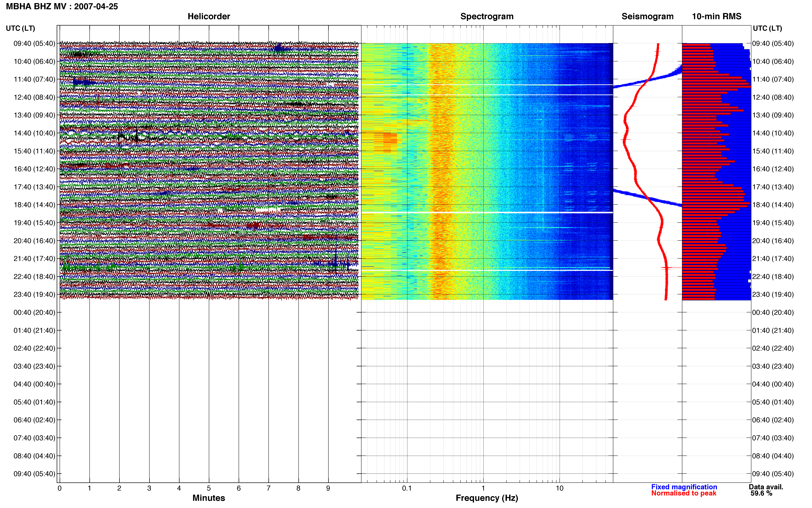The width and height of the screenshot is (812, 508).
Task: Click the blue spike event near 21:40 at minute 9
Action: [x=336, y=262]
